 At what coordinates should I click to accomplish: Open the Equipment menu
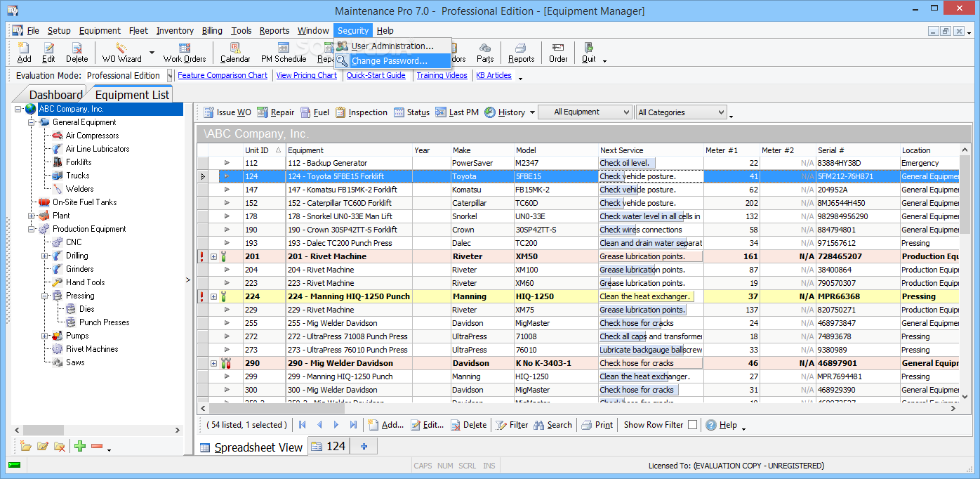[100, 30]
